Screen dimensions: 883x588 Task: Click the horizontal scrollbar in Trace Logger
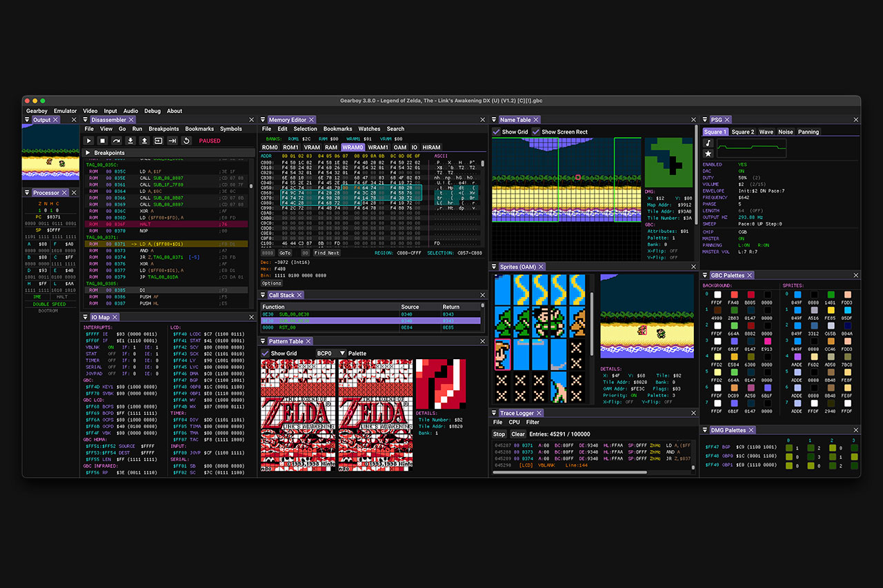click(571, 472)
